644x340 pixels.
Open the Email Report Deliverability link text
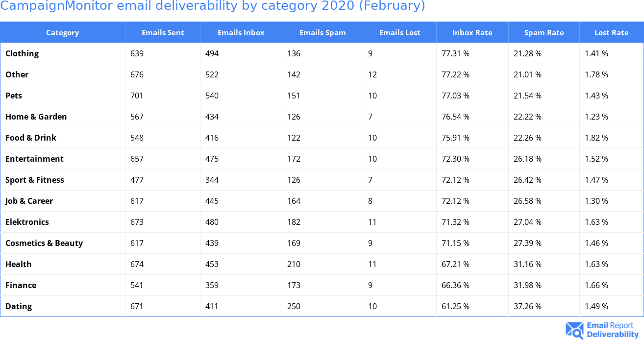click(x=613, y=330)
